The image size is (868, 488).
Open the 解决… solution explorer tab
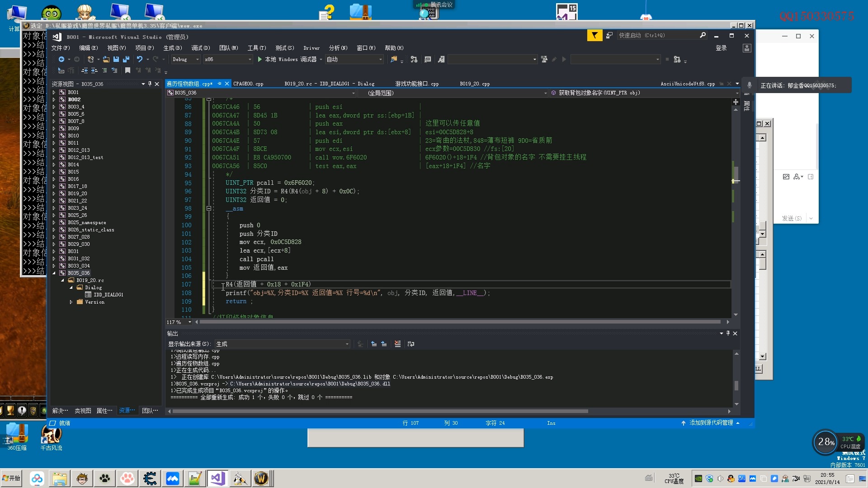(60, 411)
